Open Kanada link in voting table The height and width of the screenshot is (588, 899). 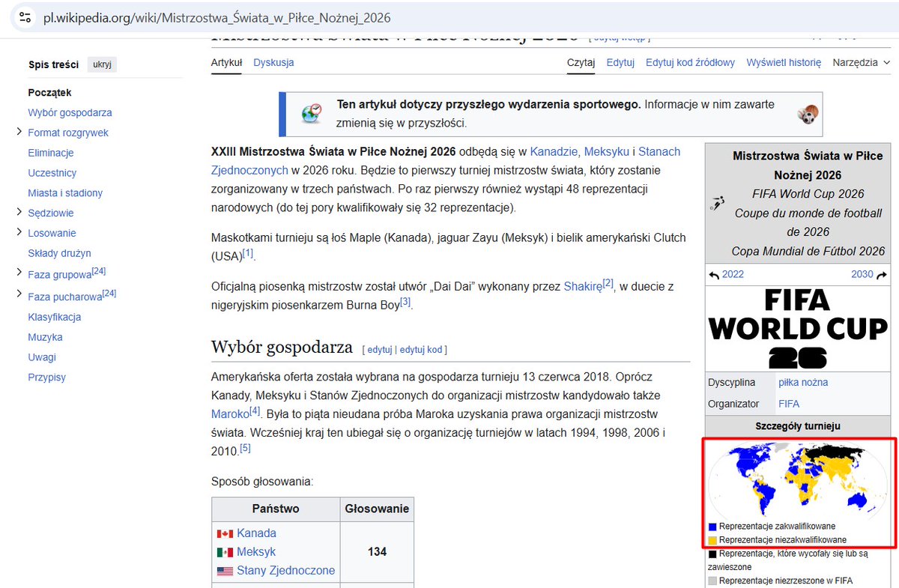click(256, 533)
